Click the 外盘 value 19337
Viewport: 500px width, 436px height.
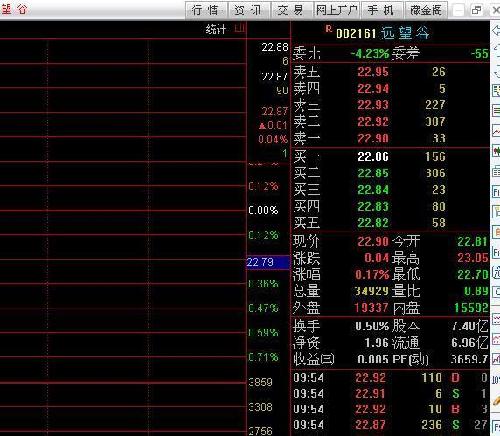click(371, 308)
